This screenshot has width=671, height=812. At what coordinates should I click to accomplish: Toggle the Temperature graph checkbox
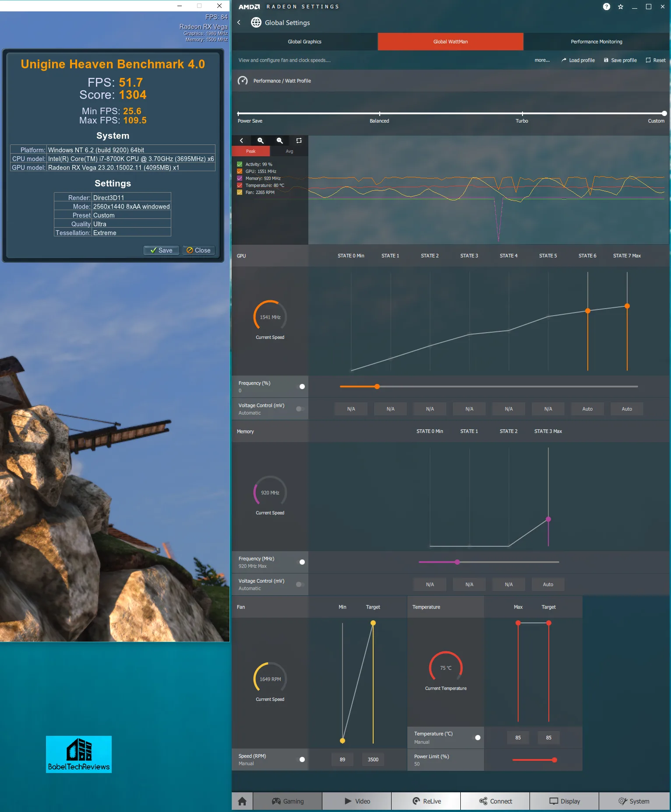(x=240, y=185)
